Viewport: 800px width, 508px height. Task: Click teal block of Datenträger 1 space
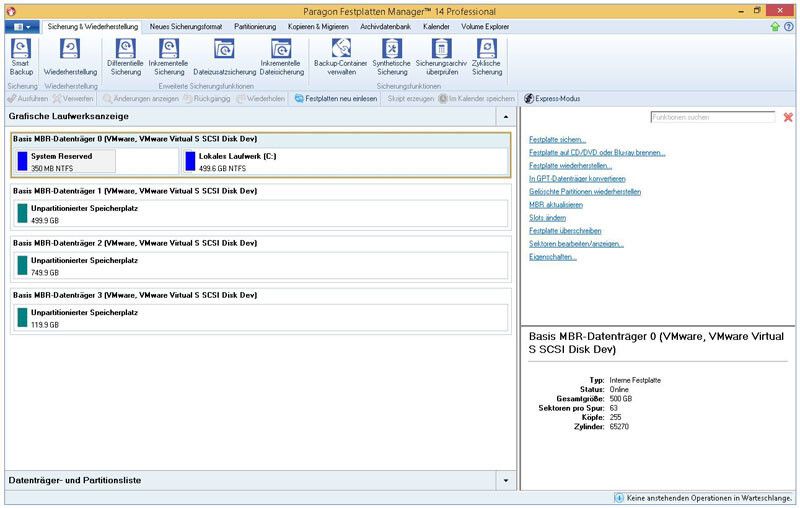pos(22,214)
